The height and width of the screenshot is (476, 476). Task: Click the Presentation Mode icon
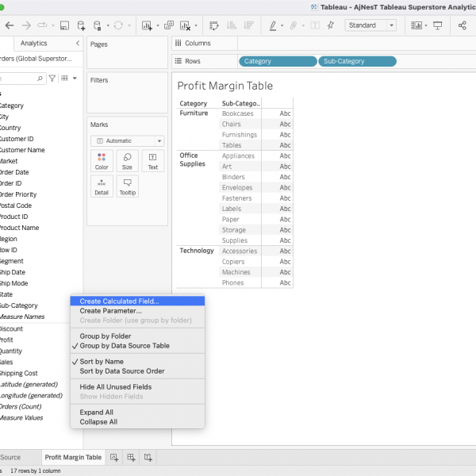pyautogui.click(x=437, y=25)
